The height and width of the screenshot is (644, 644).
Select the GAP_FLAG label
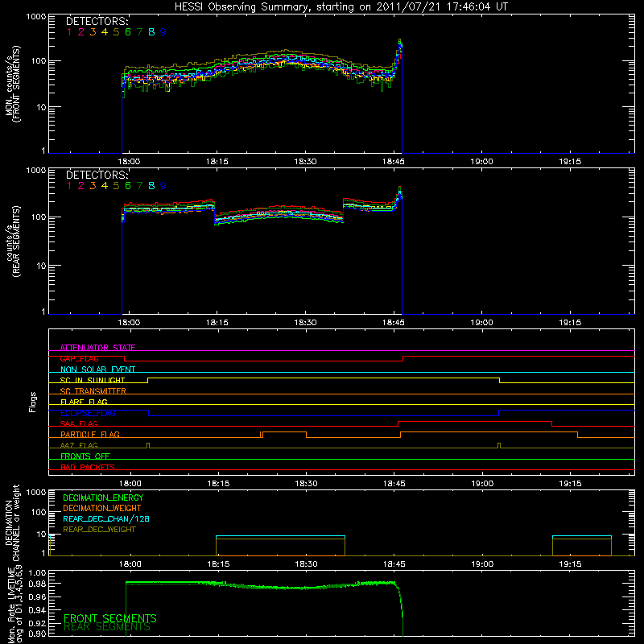(x=79, y=358)
